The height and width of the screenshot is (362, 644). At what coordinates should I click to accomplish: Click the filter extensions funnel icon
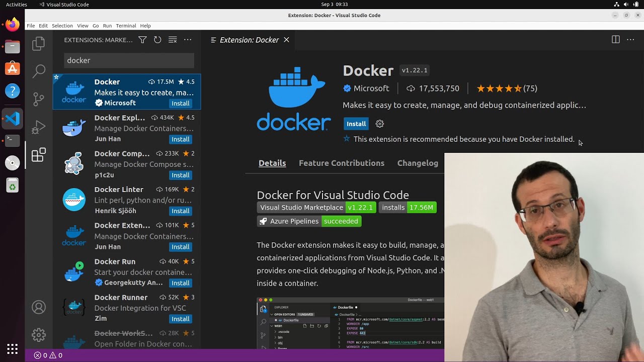click(142, 40)
